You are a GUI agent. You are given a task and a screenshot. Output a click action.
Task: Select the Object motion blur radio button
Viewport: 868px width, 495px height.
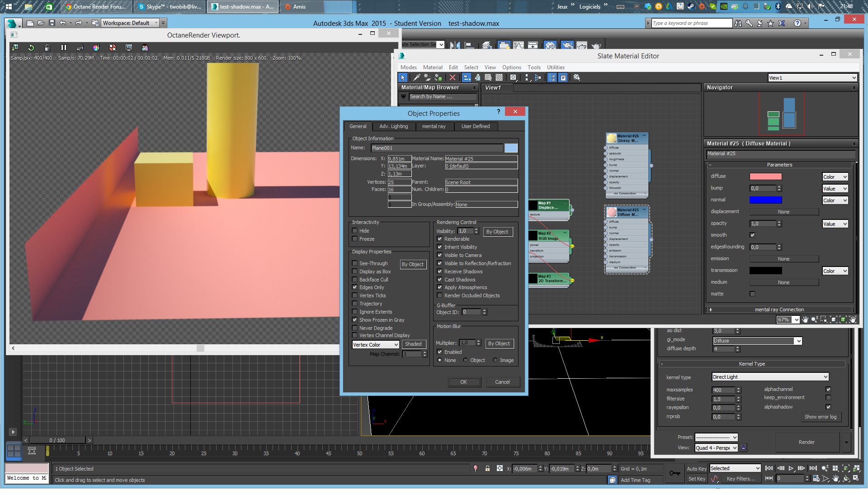[465, 360]
